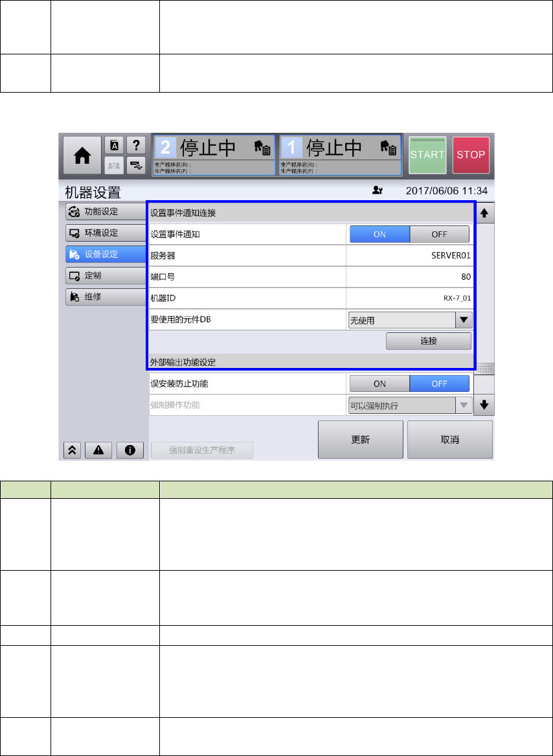The width and height of the screenshot is (553, 756).
Task: Open 维修 menu item
Action: pyautogui.click(x=106, y=297)
